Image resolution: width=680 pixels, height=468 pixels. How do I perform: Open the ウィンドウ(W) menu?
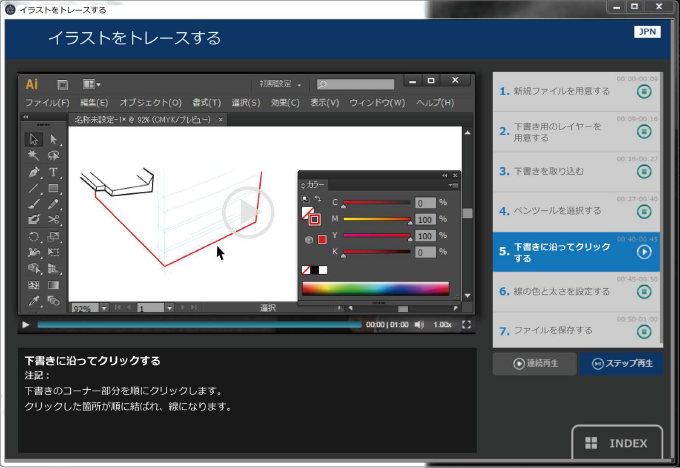point(377,102)
